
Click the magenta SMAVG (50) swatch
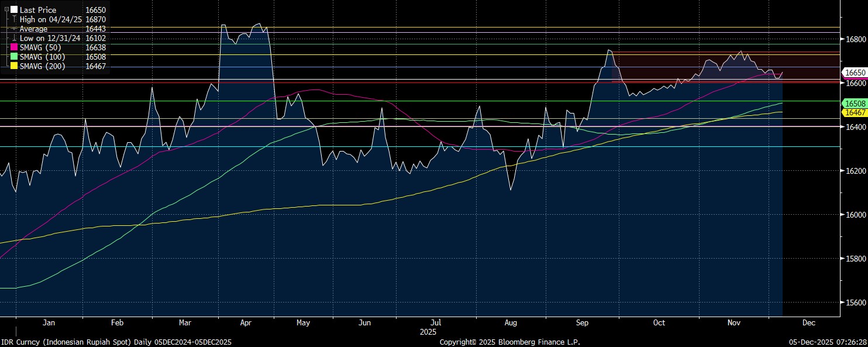pos(14,47)
